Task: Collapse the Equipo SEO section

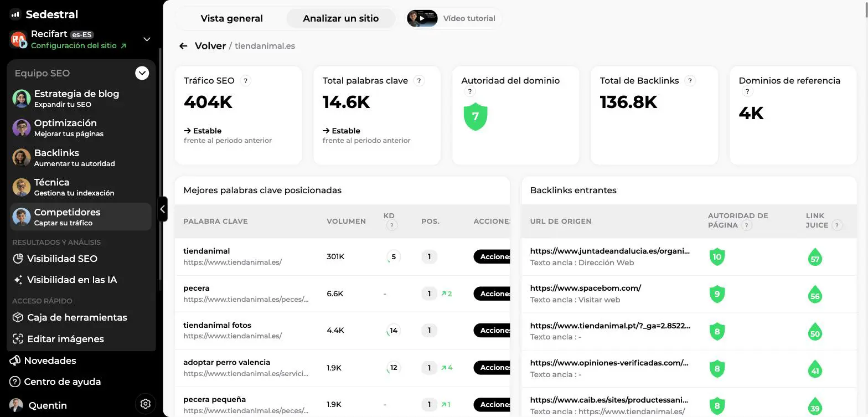Action: pos(142,73)
